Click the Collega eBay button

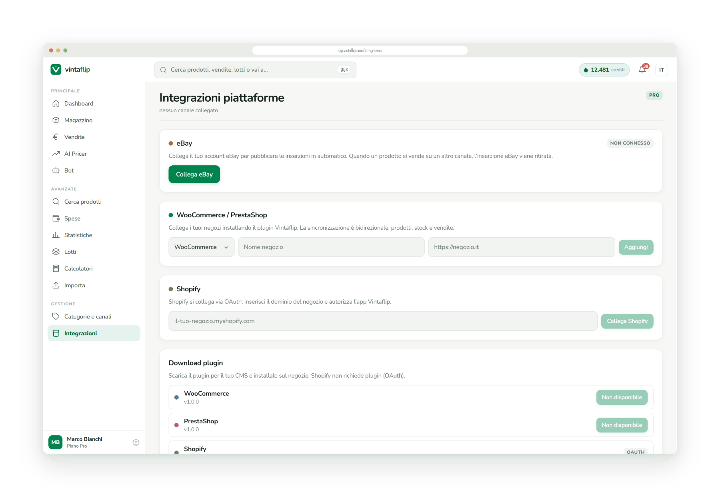(194, 174)
